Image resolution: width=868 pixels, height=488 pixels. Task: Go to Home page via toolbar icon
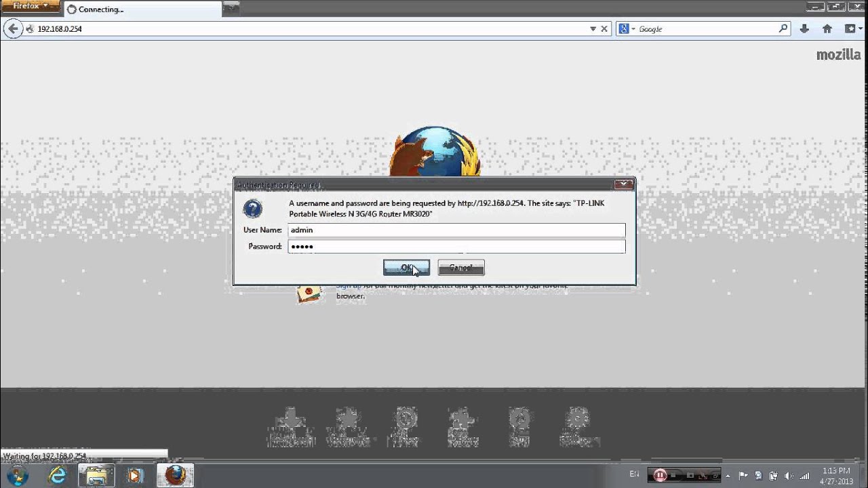point(827,29)
